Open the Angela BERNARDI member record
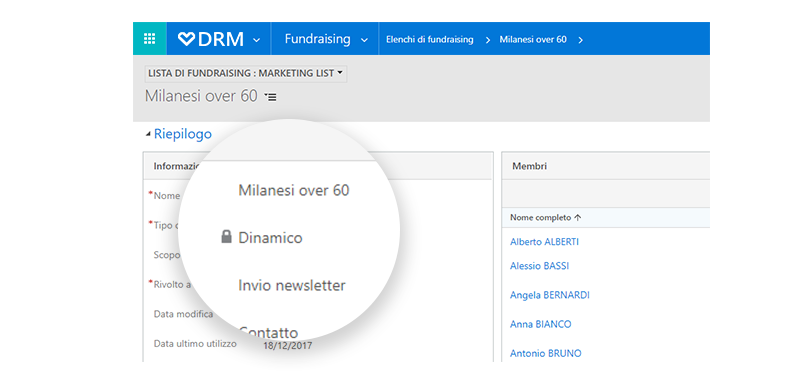This screenshot has width=800, height=386. coord(550,295)
